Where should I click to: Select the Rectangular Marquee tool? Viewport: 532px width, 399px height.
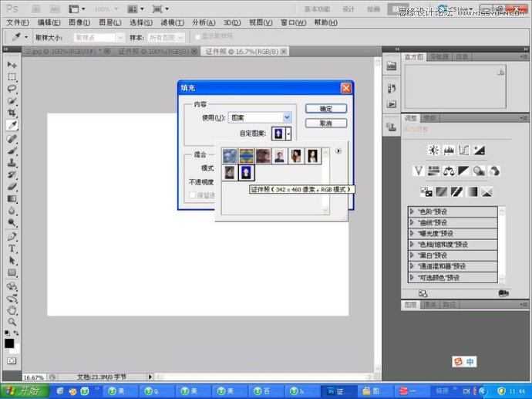(12, 77)
